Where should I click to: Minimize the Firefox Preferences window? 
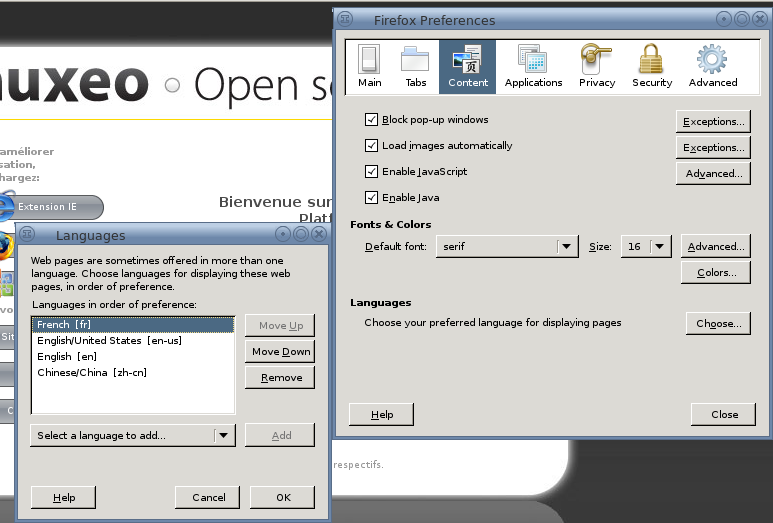724,19
